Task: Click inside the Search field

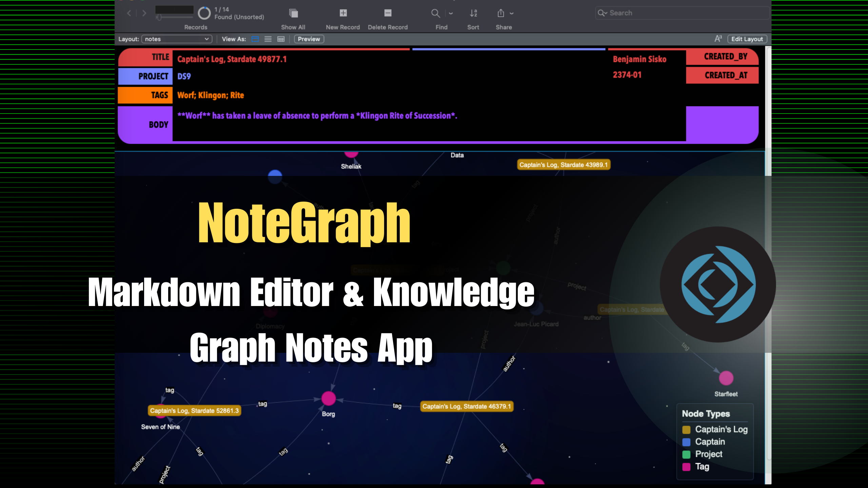Action: point(682,13)
